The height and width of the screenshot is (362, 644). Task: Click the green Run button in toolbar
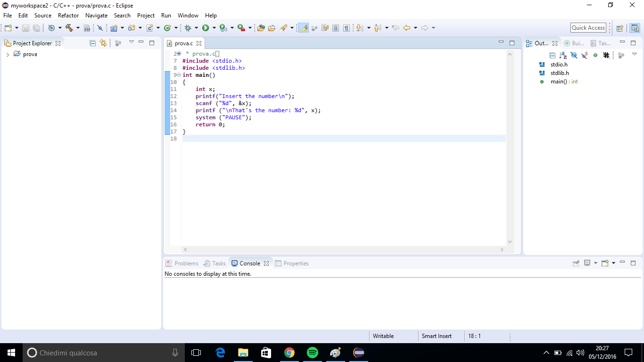coord(206,28)
